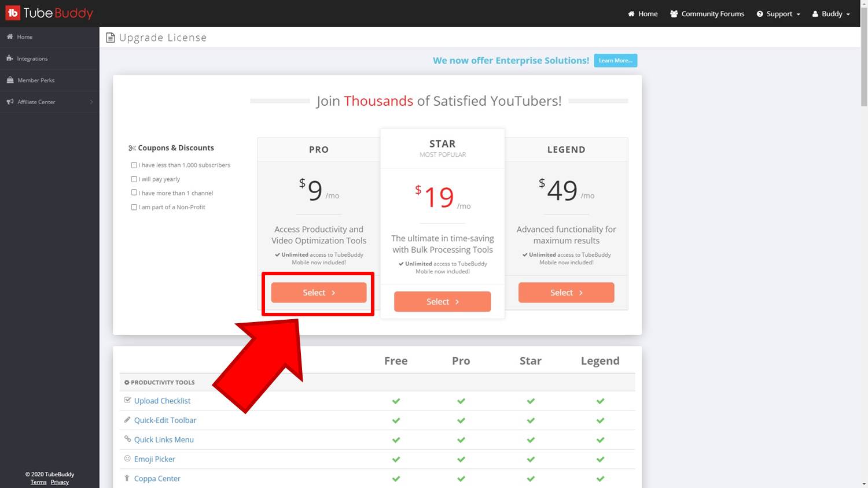Open the Quick Links Menu link

click(x=164, y=439)
